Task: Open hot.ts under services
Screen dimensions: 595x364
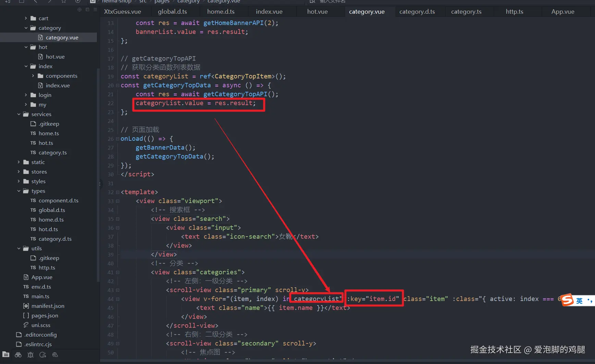Action: 46,143
